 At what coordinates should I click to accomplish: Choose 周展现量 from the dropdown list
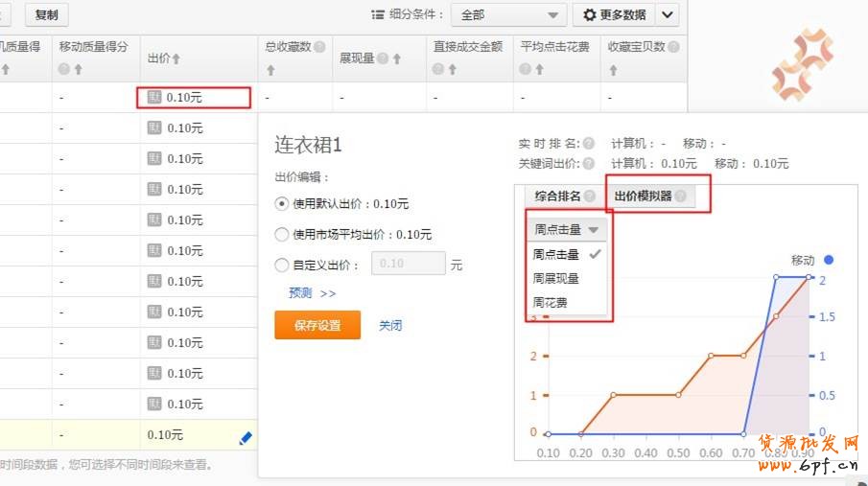(x=556, y=279)
